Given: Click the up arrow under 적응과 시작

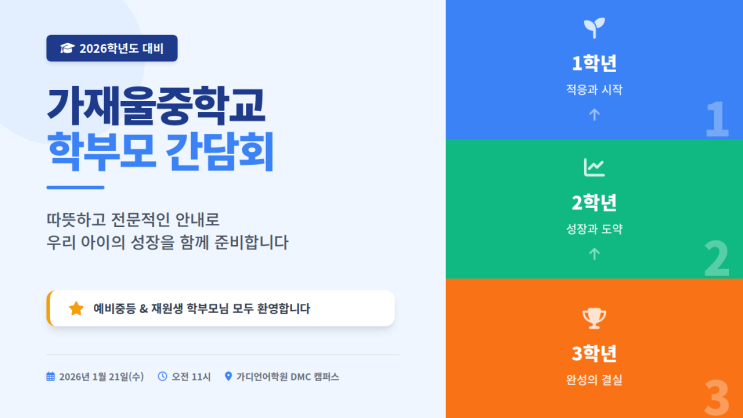Looking at the screenshot, I should pos(594,115).
